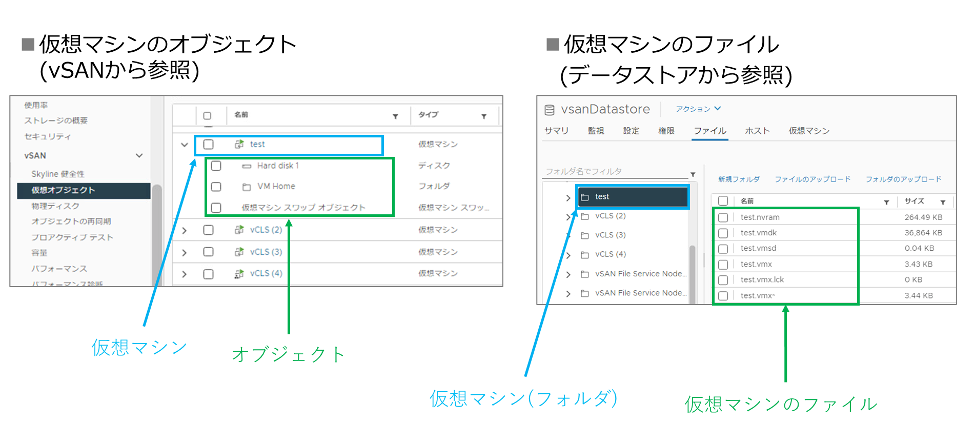Image resolution: width=976 pixels, height=444 pixels.
Task: Check the test.vmsd file checkbox
Action: click(x=723, y=248)
